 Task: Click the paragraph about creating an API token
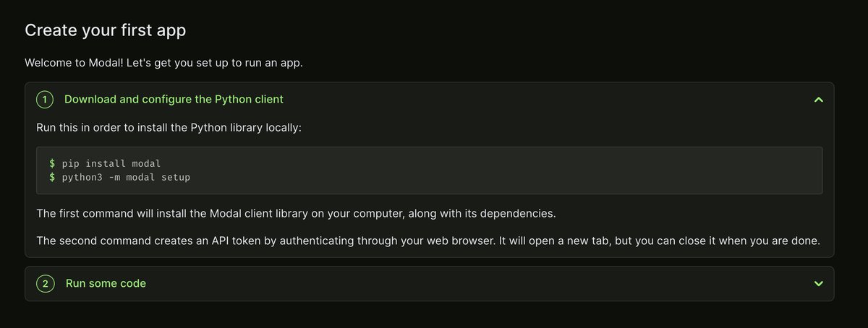pyautogui.click(x=428, y=241)
